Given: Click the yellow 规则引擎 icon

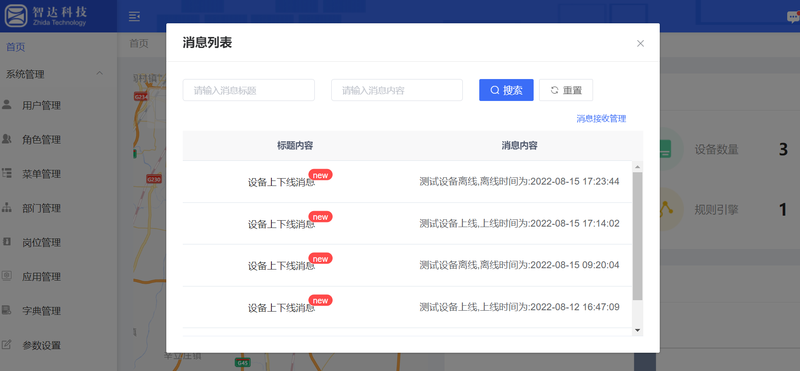Looking at the screenshot, I should (665, 209).
